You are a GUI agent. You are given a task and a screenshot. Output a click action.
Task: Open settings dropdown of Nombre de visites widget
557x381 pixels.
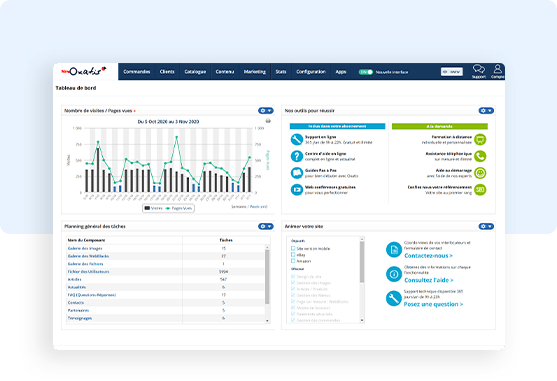[x=266, y=111]
